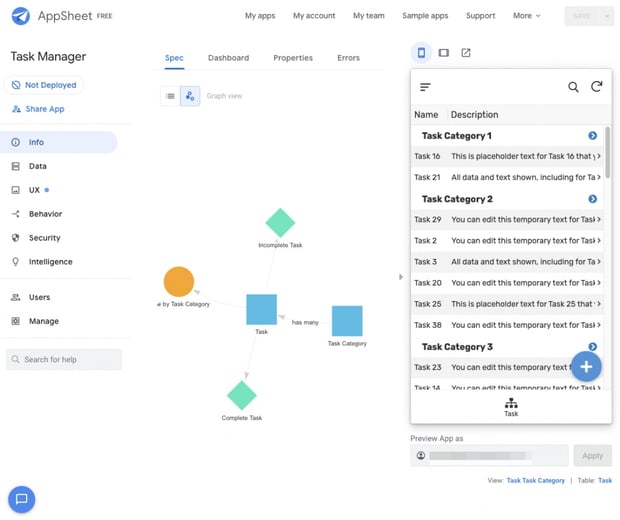This screenshot has width=620, height=520.
Task: Click the Apply button
Action: (x=592, y=456)
